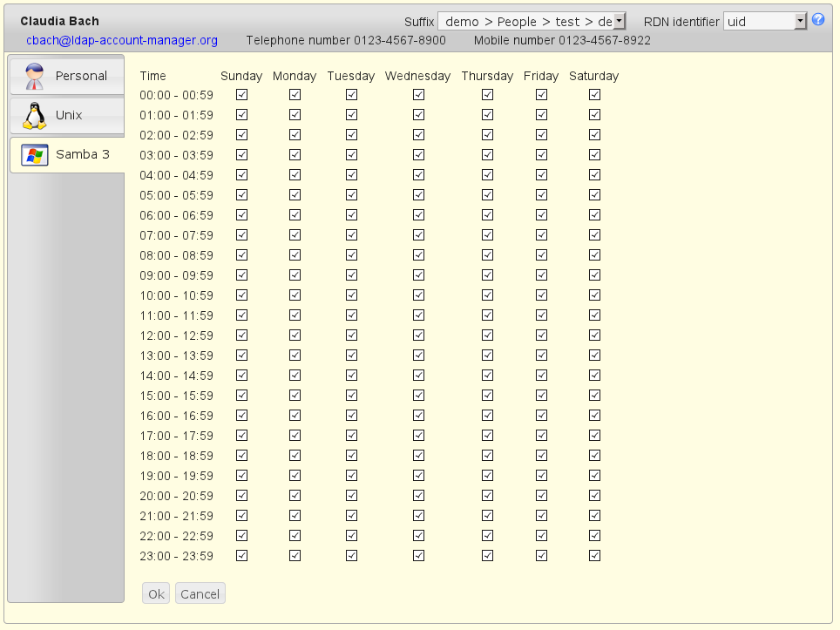
Task: Uncheck Monday 08:00 - 08:59 checkbox
Action: pos(295,255)
